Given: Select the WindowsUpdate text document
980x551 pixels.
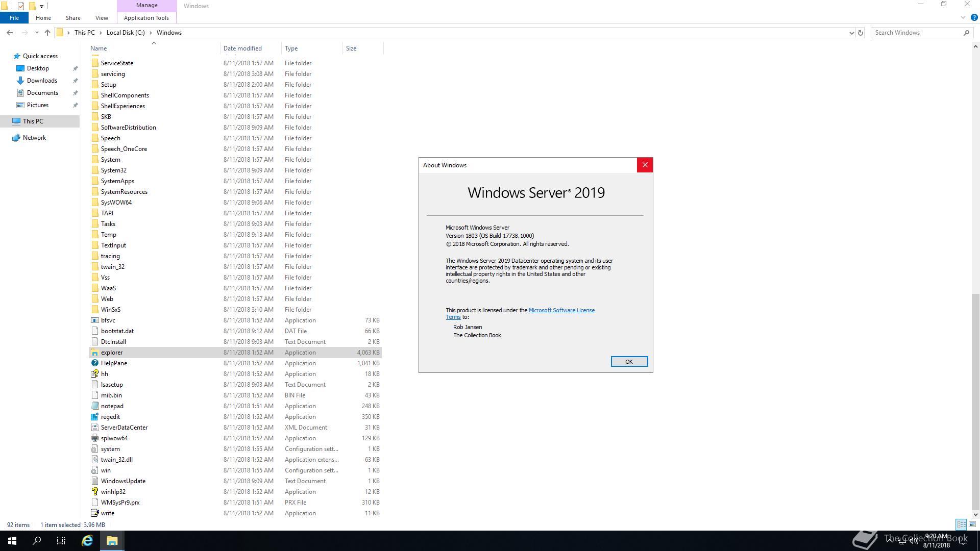Looking at the screenshot, I should pyautogui.click(x=235, y=481).
